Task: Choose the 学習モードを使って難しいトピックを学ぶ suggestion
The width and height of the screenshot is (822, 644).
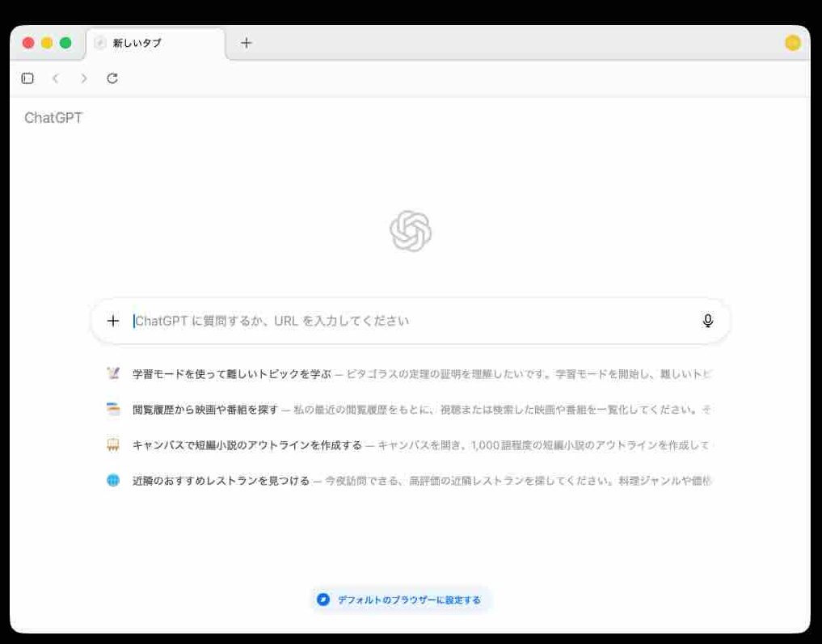Action: (x=232, y=374)
